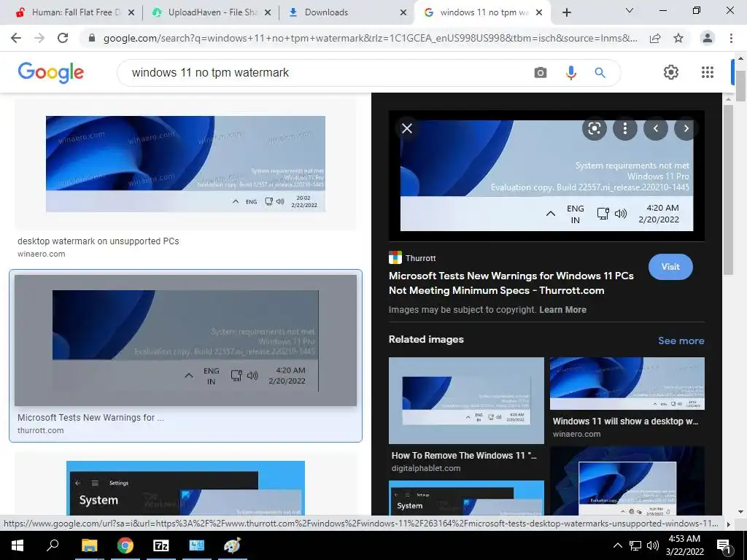Show previous image in preview
The image size is (747, 560).
656,128
